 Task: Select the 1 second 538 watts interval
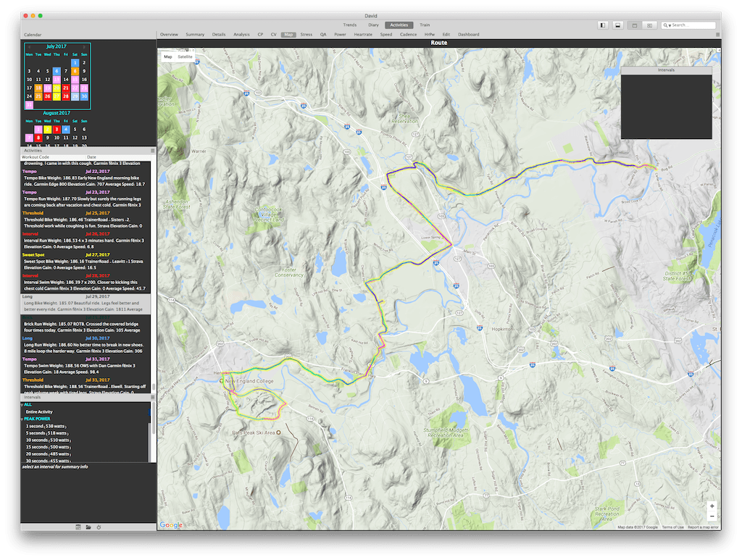[46, 426]
